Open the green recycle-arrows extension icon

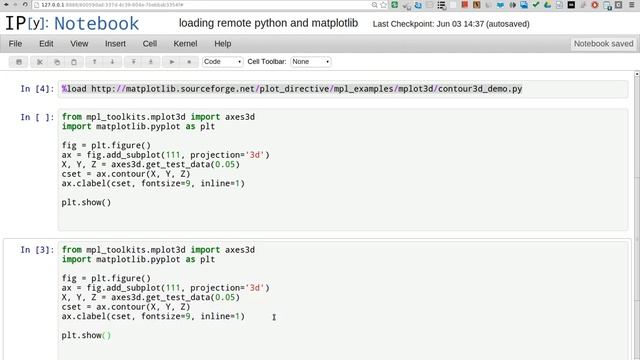point(394,5)
